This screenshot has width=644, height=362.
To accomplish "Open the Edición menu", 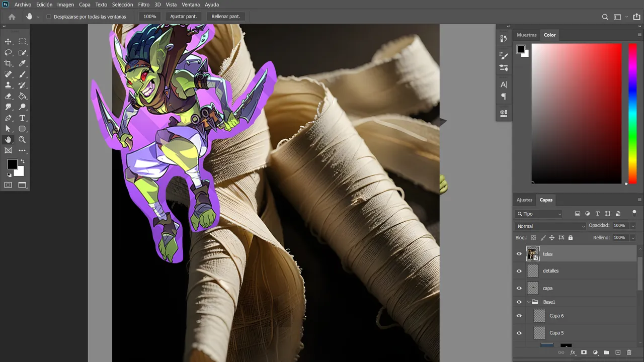I will point(44,5).
